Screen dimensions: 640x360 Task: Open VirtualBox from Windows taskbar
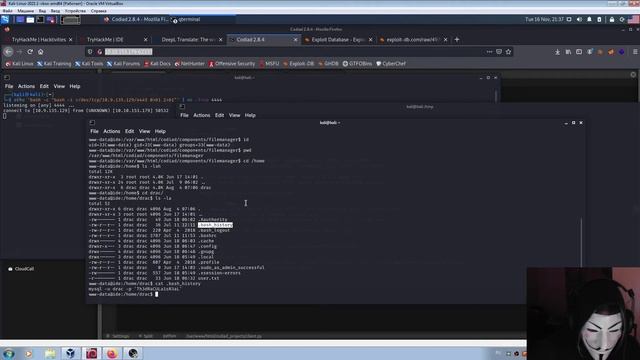tap(71, 353)
